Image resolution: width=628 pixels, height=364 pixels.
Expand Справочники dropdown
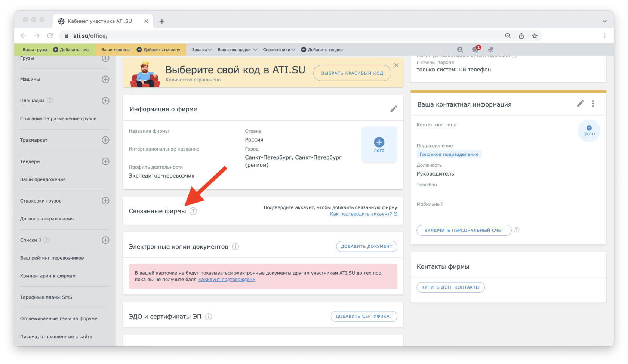(279, 50)
